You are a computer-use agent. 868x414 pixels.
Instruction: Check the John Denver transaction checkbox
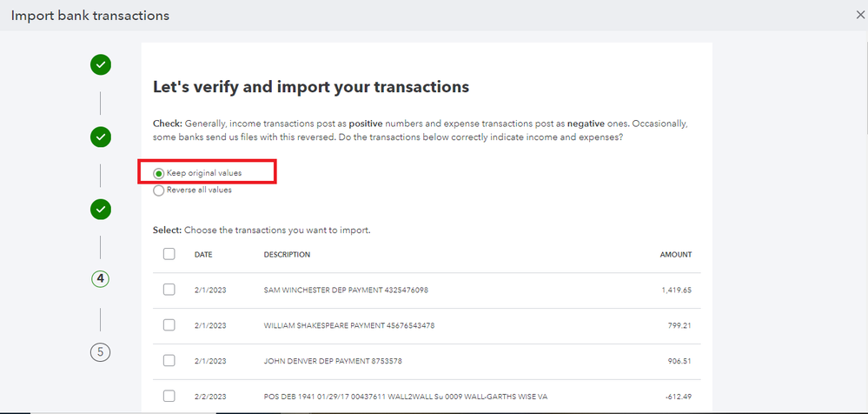click(x=169, y=360)
